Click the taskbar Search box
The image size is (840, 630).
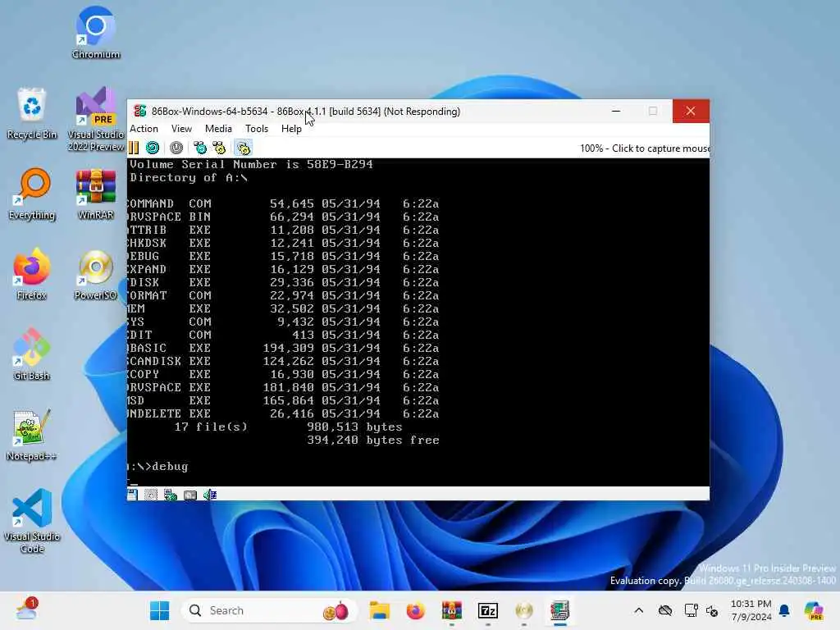[269, 610]
